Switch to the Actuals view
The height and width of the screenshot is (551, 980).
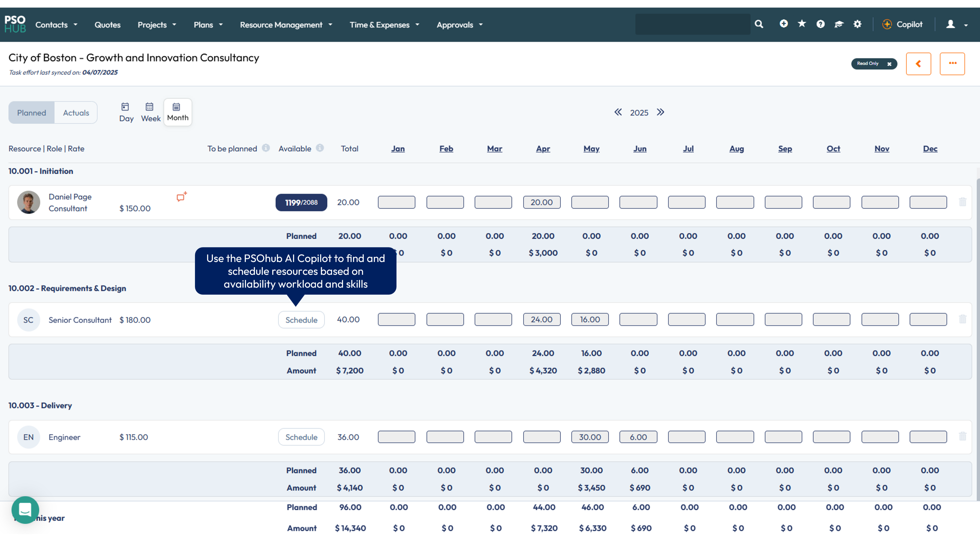76,112
